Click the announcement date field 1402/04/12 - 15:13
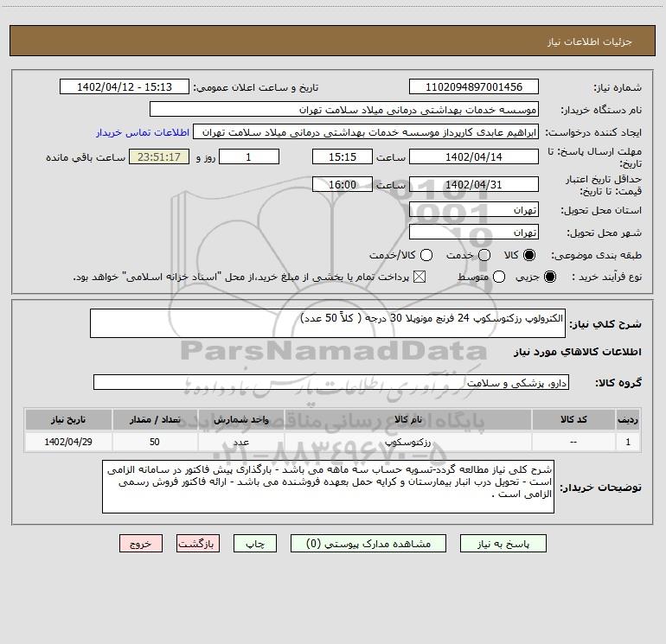This screenshot has height=644, width=666. 125,86
